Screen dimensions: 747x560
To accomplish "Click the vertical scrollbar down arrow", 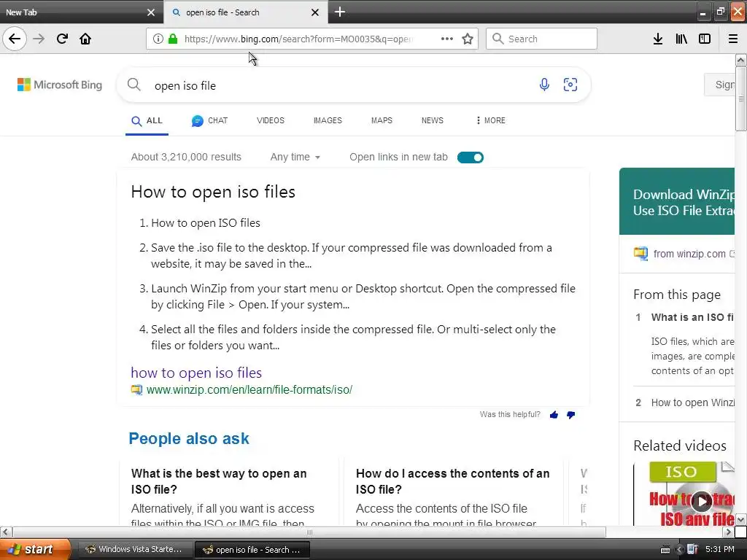I will [x=741, y=519].
